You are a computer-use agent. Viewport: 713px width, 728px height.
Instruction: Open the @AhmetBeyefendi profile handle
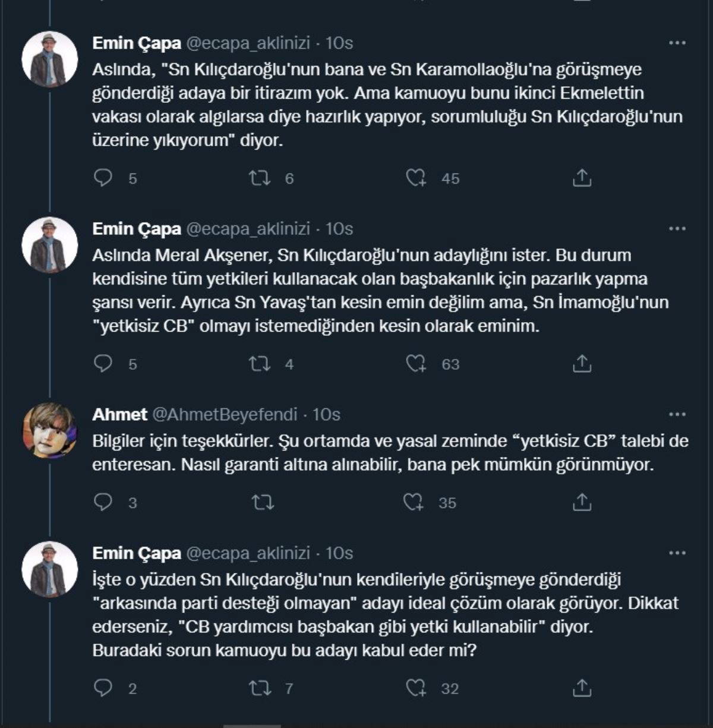pos(225,414)
